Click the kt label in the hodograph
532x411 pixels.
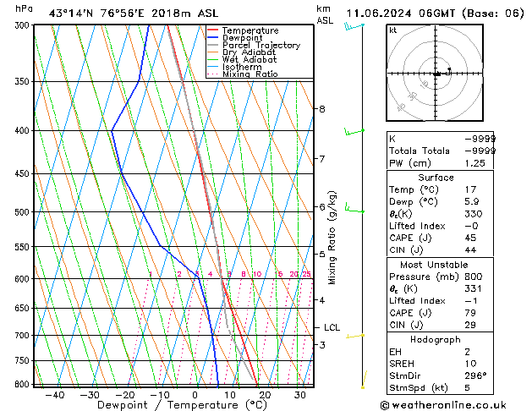[393, 30]
